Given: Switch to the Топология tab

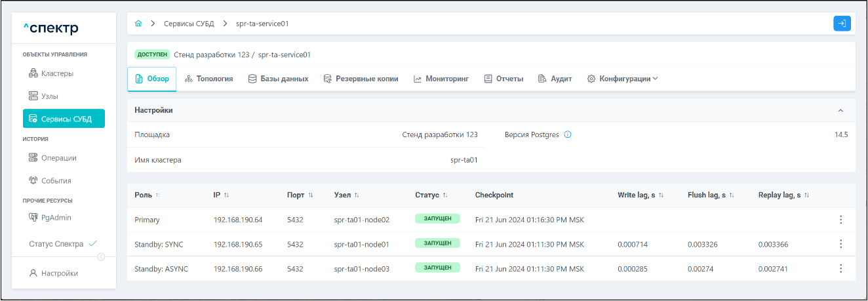Looking at the screenshot, I should tap(209, 79).
